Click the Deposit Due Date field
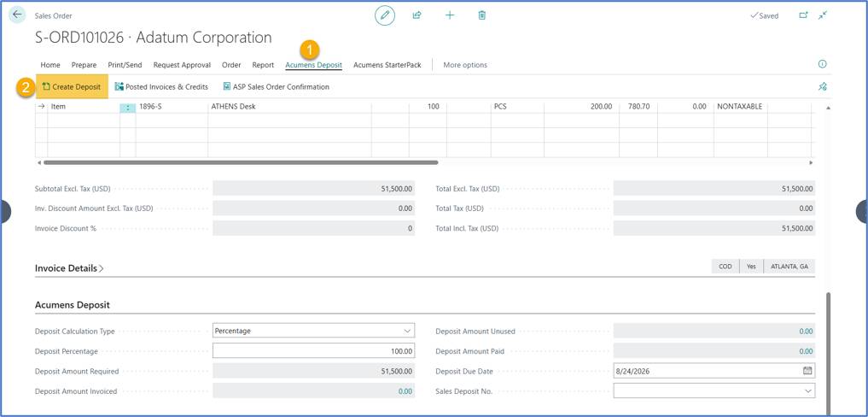Image resolution: width=868 pixels, height=417 pixels. pos(714,371)
